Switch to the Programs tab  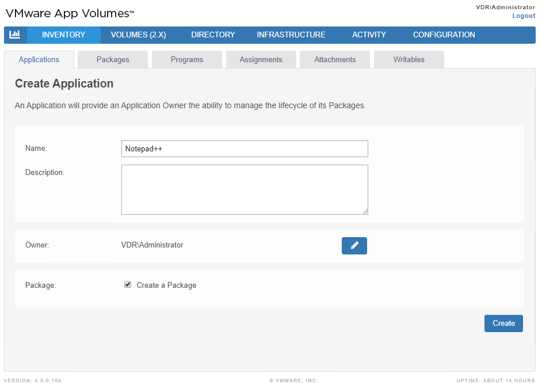coord(187,59)
